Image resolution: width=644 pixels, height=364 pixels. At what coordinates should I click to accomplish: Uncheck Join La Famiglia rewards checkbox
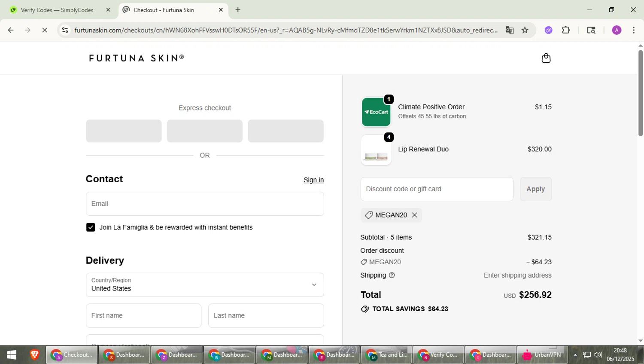[91, 227]
